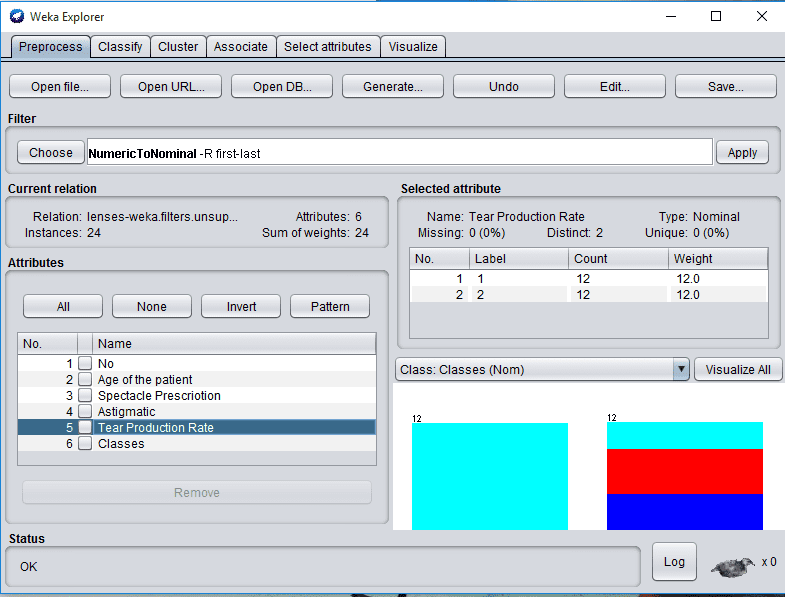The image size is (785, 597).
Task: Click the Weka bird status icon
Action: pos(732,567)
